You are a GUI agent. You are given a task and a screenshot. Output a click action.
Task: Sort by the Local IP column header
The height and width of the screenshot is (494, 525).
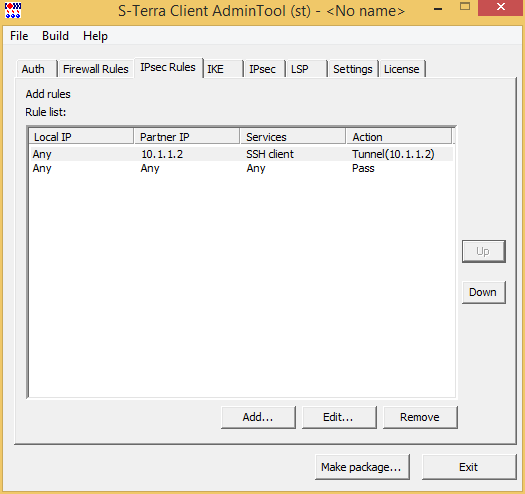coord(81,137)
